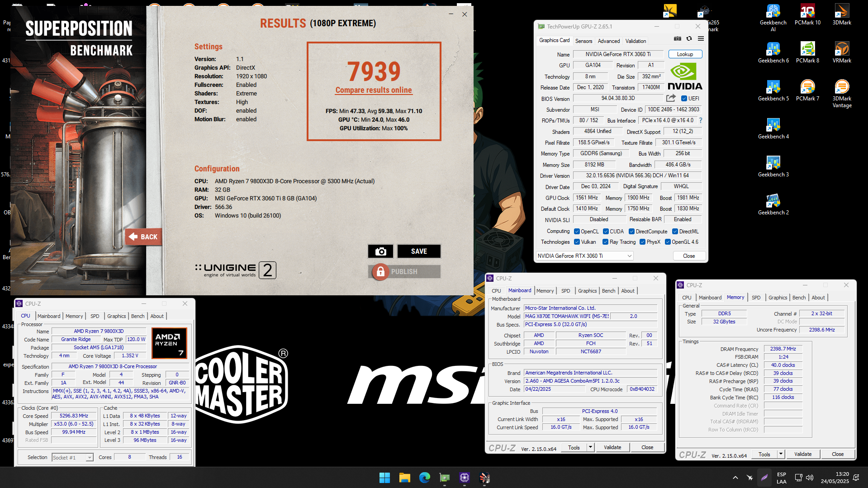
Task: Click Driver Version field in GPU-Z
Action: click(637, 175)
